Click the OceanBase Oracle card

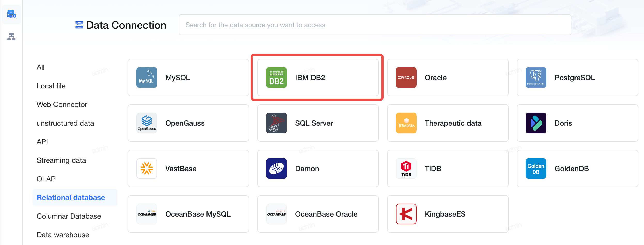coord(318,214)
